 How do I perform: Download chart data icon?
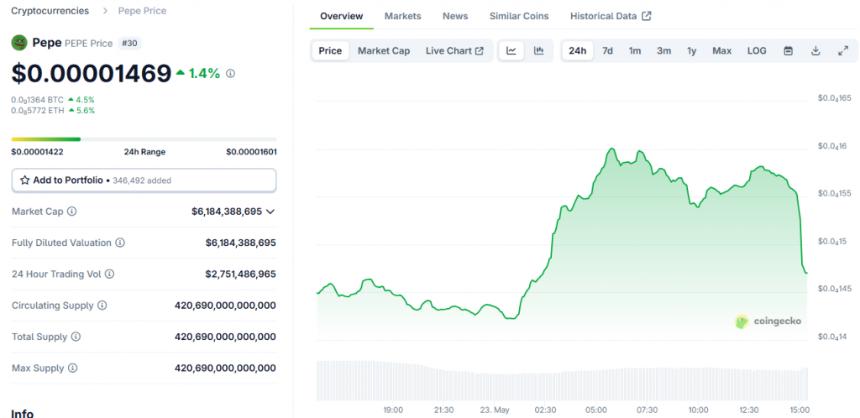point(816,50)
